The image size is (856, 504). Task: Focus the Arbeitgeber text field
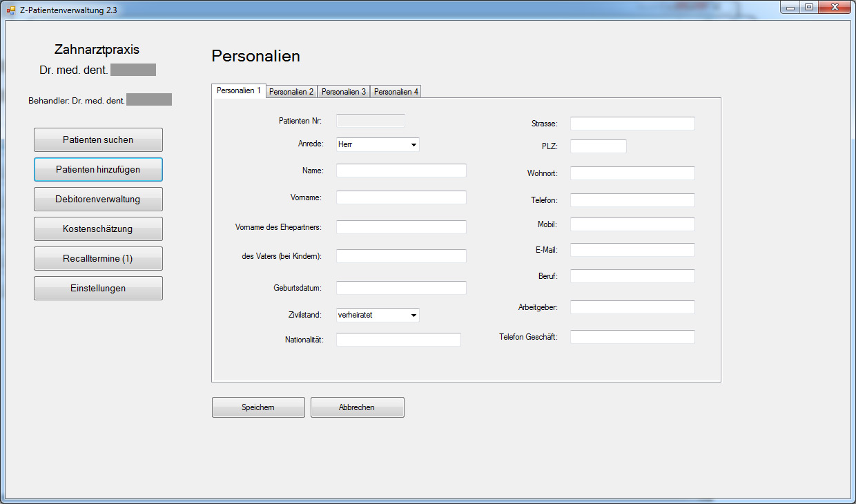632,307
